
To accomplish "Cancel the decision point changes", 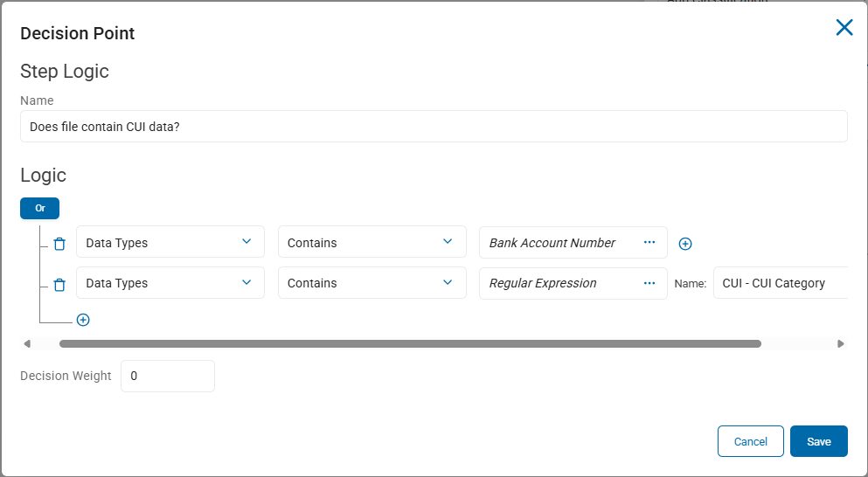I will pyautogui.click(x=751, y=441).
